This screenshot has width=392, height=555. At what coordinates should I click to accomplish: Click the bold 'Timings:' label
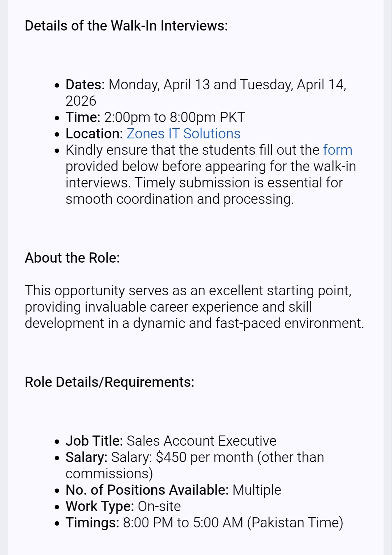92,523
